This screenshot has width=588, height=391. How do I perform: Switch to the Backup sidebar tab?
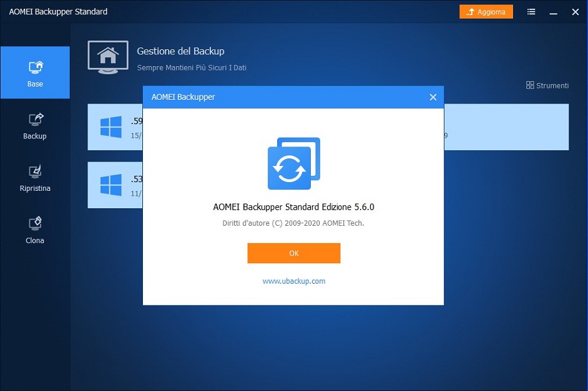click(35, 127)
